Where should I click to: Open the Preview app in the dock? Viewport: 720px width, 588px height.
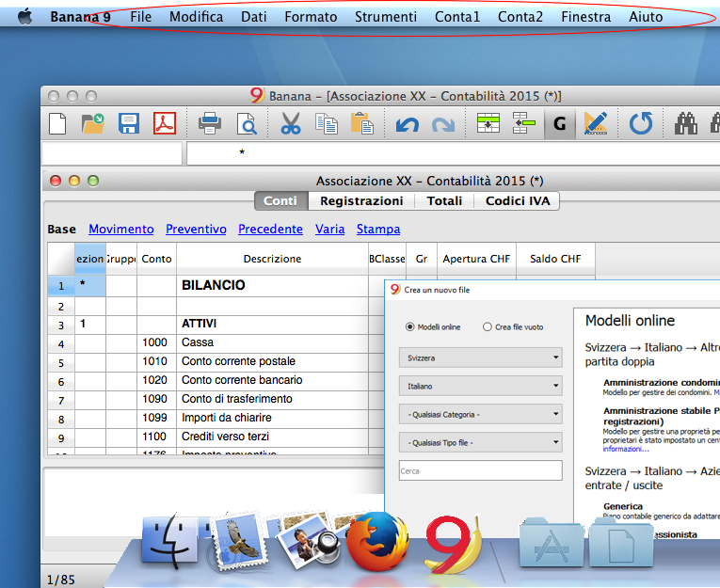pyautogui.click(x=309, y=540)
